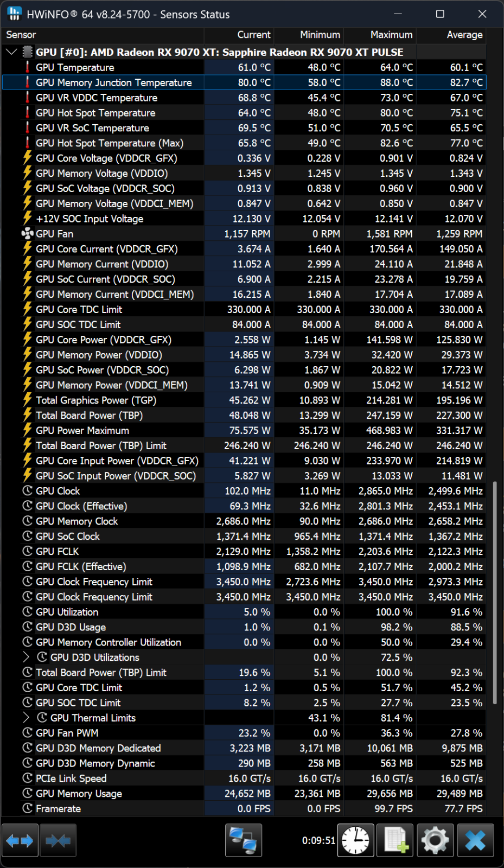Click lightning icon beside GPU Core Voltage
The image size is (504, 868).
tap(27, 158)
